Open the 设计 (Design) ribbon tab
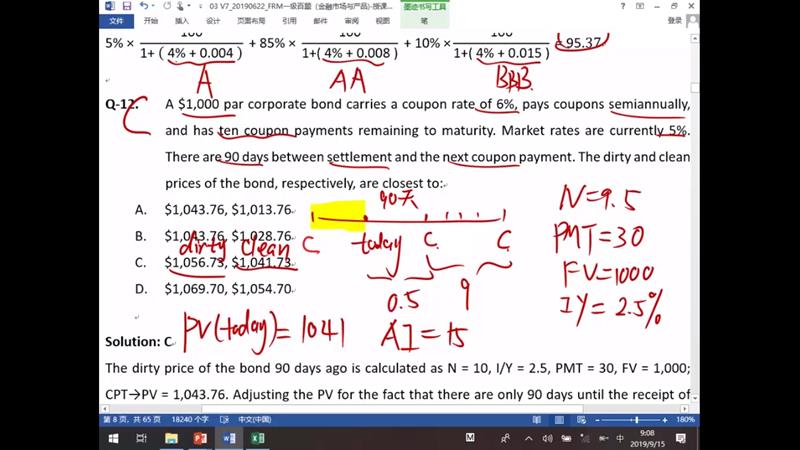Viewport: 800px width, 450px height. 213,21
